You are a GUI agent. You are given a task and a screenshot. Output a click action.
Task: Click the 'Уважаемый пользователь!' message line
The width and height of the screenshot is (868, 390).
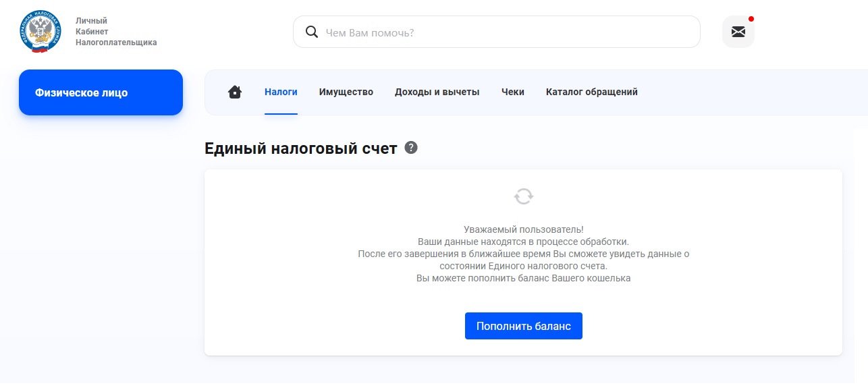point(523,229)
